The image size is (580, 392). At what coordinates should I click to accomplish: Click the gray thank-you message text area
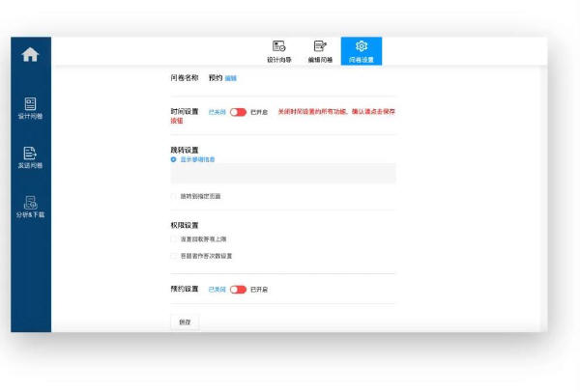coord(283,173)
